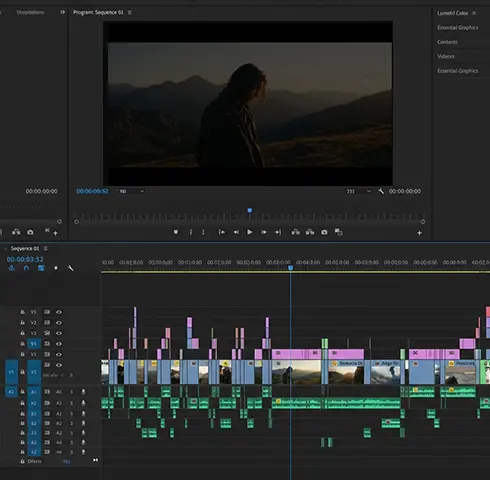Jump to the In point

click(x=222, y=232)
